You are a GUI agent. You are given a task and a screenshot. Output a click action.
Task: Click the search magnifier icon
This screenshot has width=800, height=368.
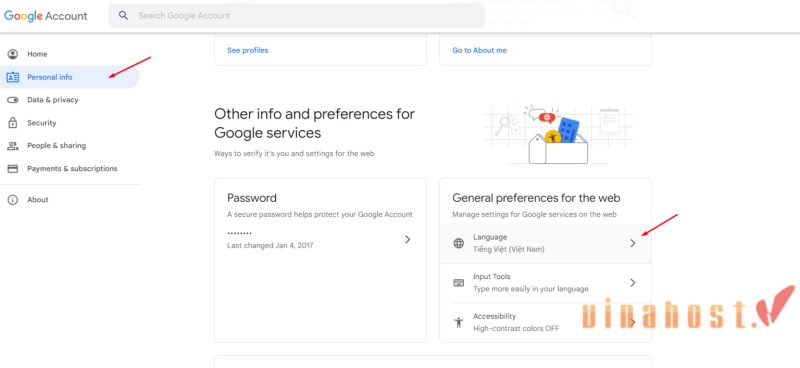[x=123, y=15]
